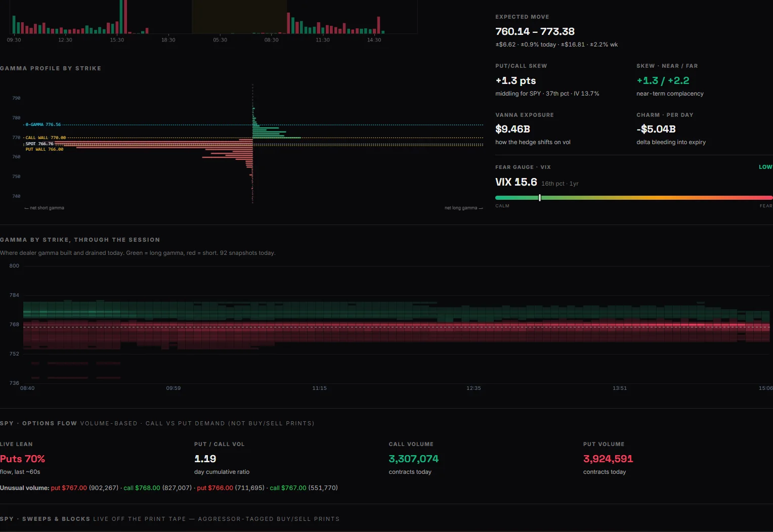The height and width of the screenshot is (532, 773).
Task: Click the 784 strike label on heatmap
Action: 14,295
